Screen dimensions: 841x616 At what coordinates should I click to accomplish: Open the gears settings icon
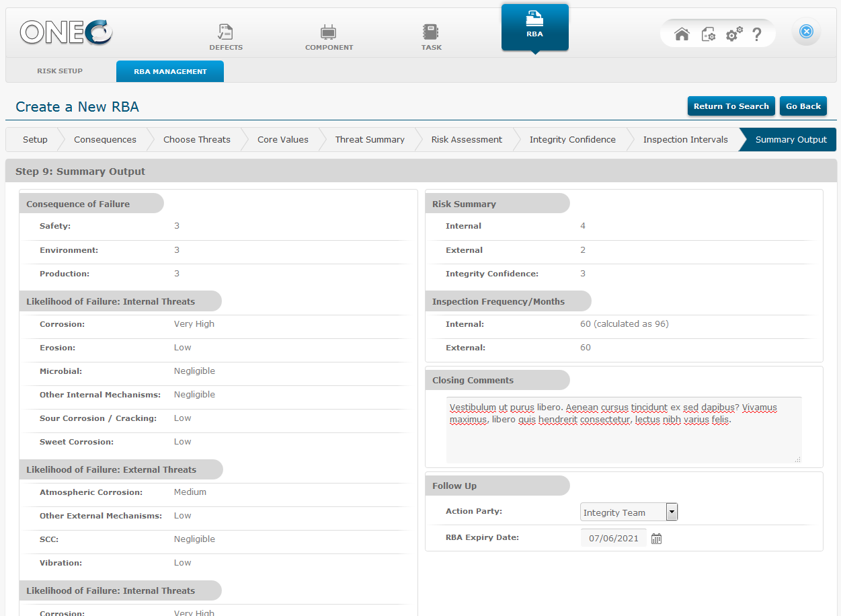[734, 34]
